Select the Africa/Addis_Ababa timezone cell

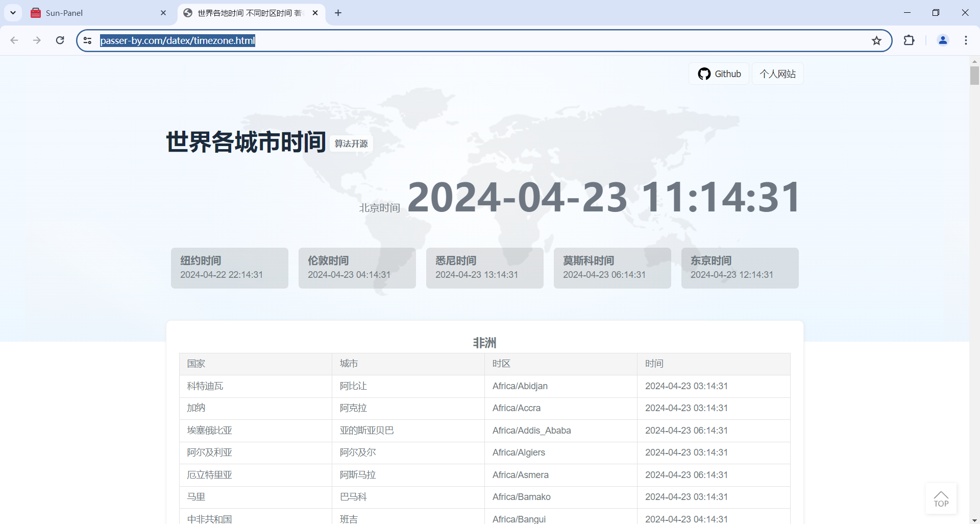coord(561,431)
